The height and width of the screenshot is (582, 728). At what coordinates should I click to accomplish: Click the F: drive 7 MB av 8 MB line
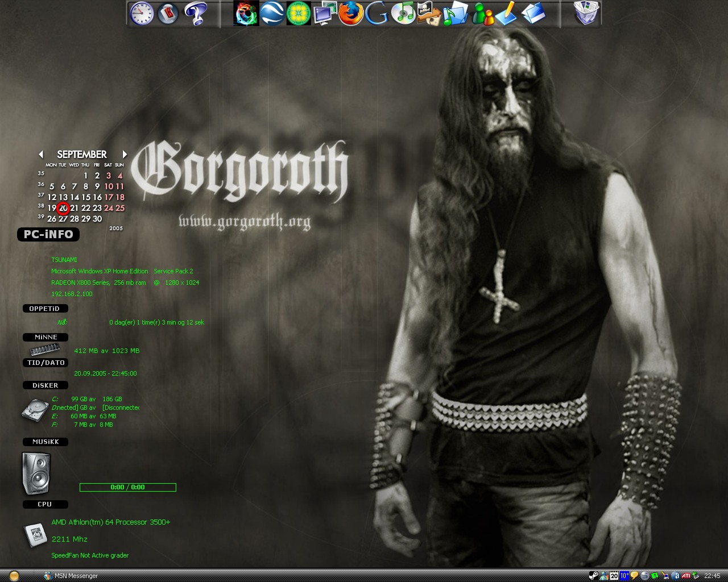82,425
